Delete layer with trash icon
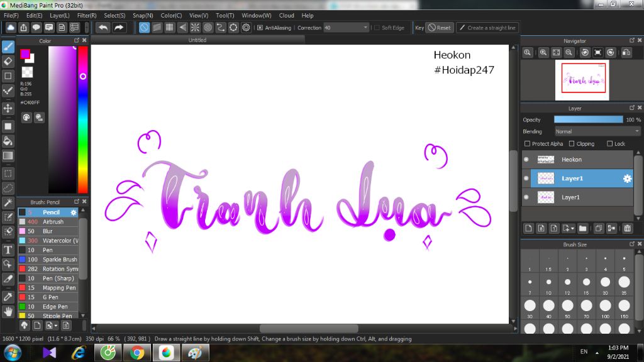Image resolution: width=644 pixels, height=362 pixels. (x=627, y=228)
